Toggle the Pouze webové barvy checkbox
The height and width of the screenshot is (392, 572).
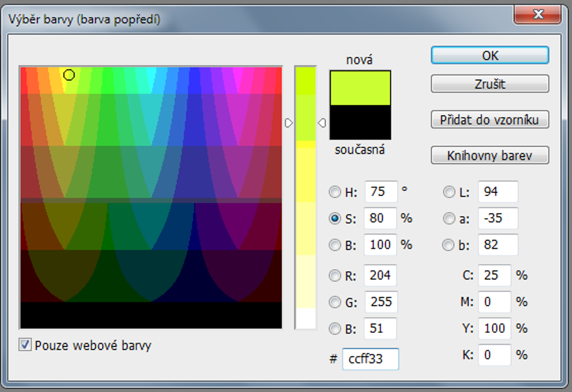pos(25,345)
